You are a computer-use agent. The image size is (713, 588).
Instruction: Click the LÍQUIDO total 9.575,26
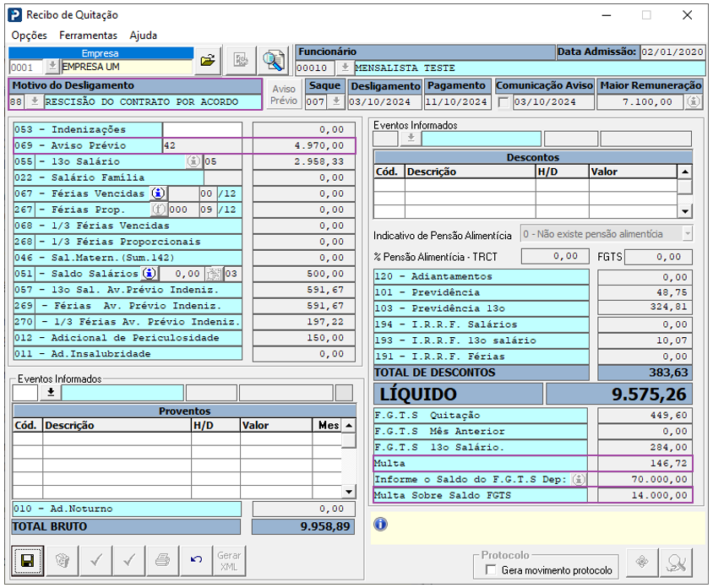pyautogui.click(x=619, y=395)
